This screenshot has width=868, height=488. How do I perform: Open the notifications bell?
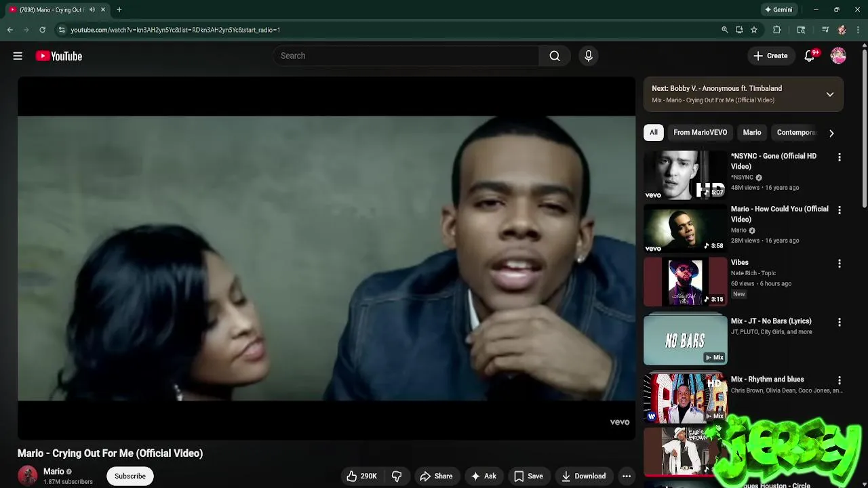click(x=810, y=56)
